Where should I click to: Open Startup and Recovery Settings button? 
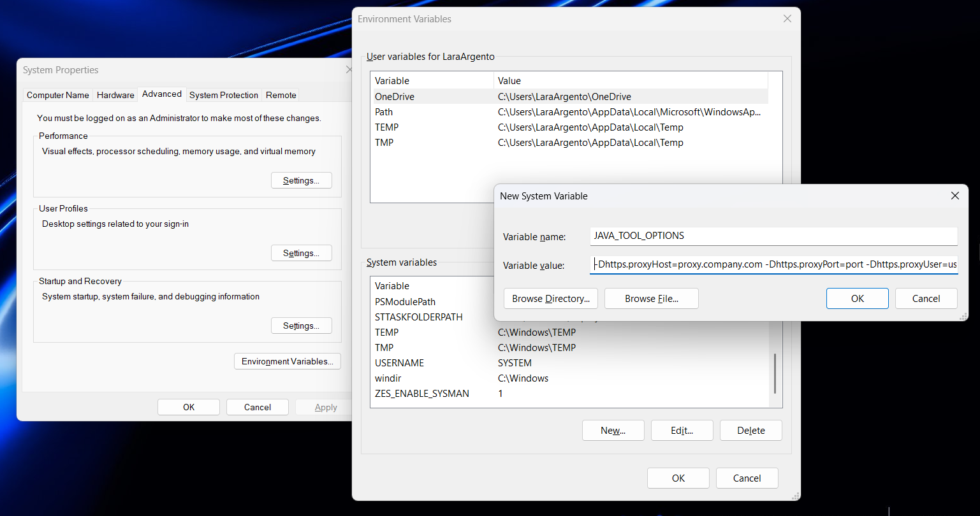click(302, 326)
